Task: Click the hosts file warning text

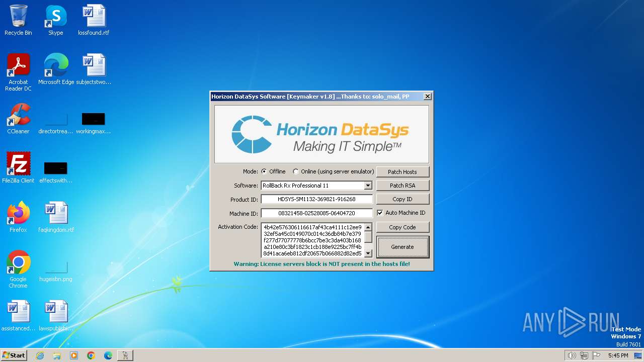Action: pyautogui.click(x=321, y=264)
